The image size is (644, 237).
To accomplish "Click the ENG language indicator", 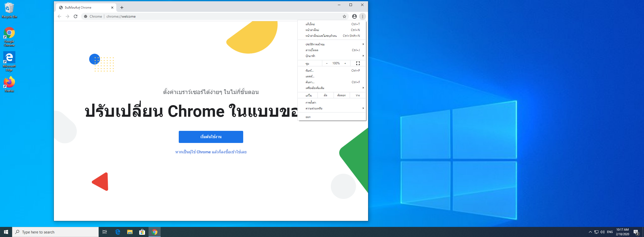I will [x=610, y=232].
